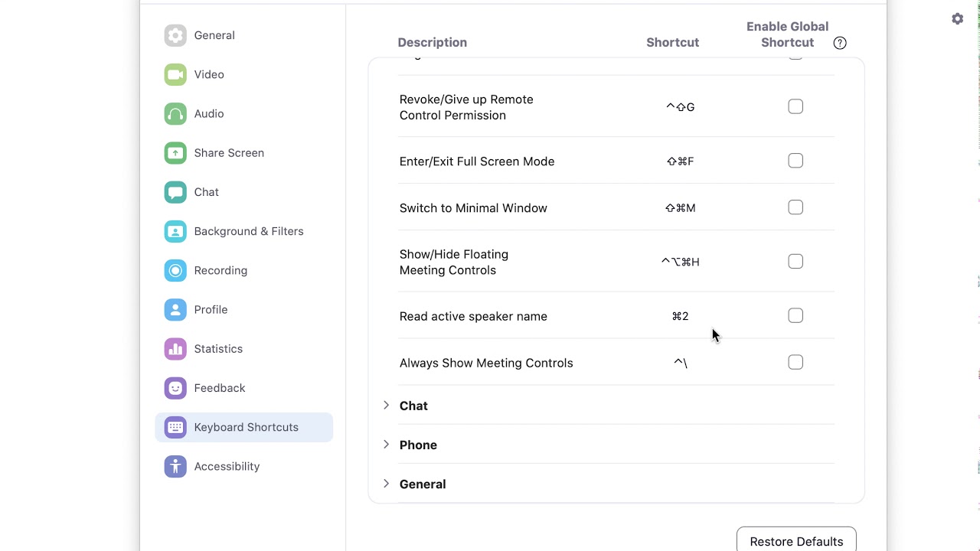Tick Always Show Meeting Controls global checkbox
The height and width of the screenshot is (551, 980).
[x=795, y=363]
